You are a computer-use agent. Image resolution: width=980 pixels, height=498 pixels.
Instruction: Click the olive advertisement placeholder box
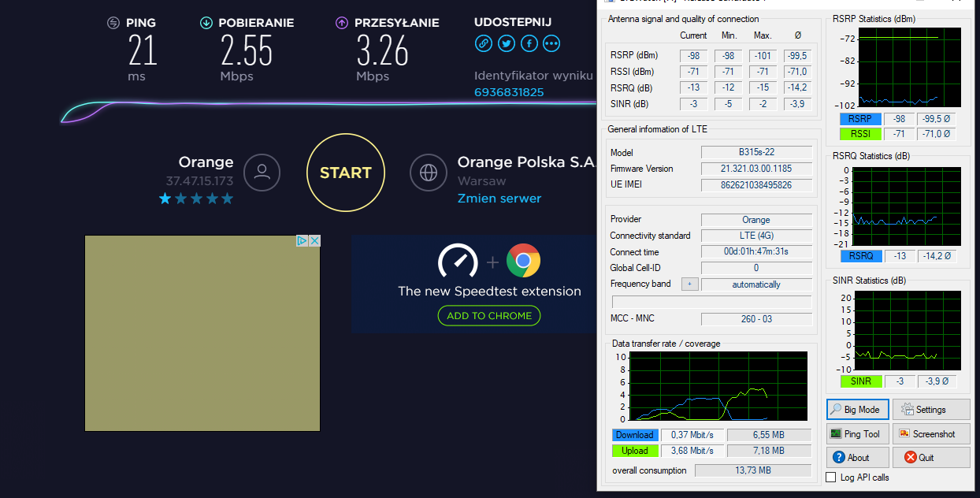[202, 333]
